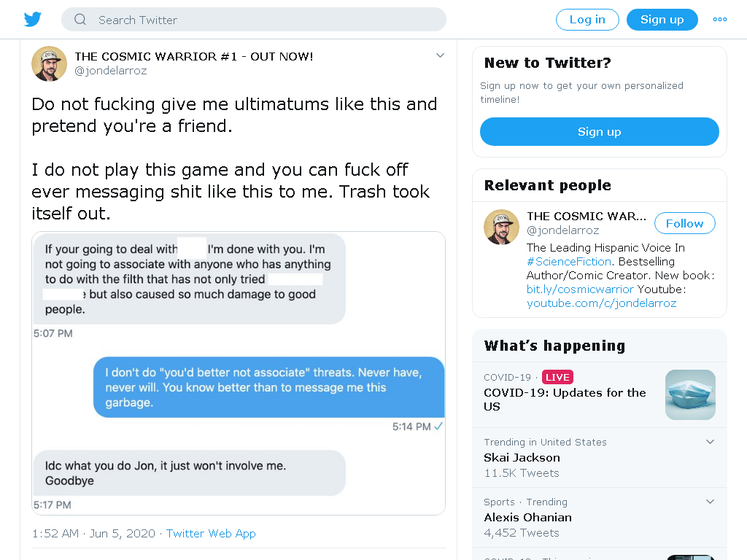Viewport: 747px width, 560px height.
Task: Click the search magnifier icon
Action: 80,20
